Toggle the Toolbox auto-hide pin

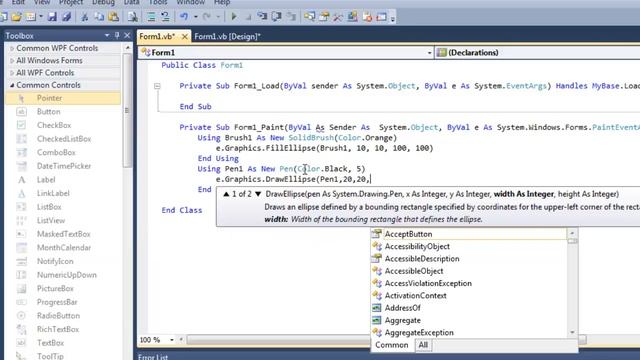pyautogui.click(x=117, y=36)
